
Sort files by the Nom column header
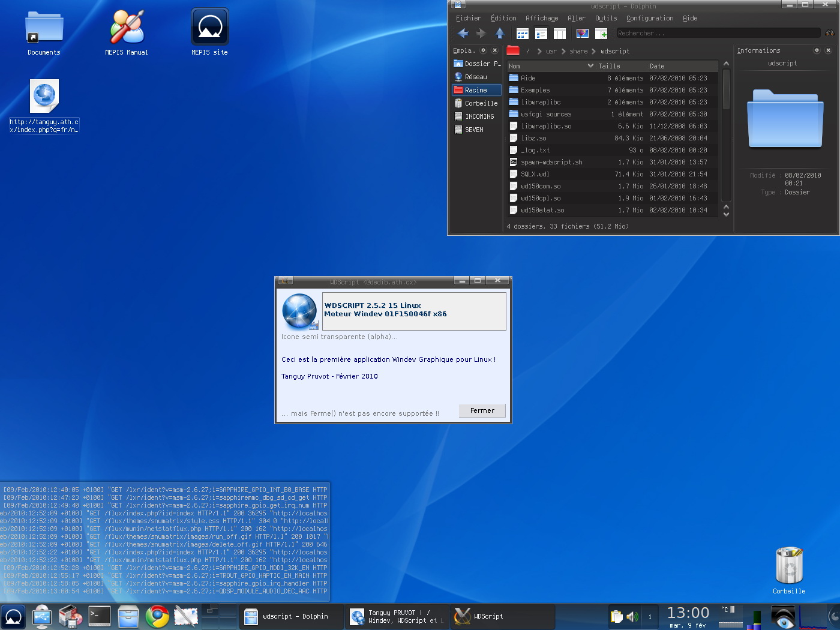(551, 66)
